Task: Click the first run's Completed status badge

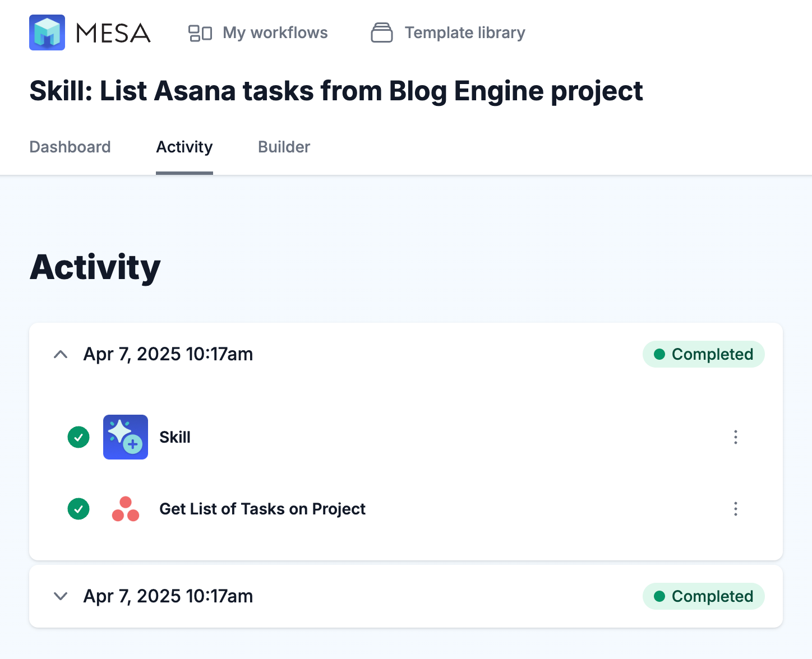Action: click(x=704, y=354)
